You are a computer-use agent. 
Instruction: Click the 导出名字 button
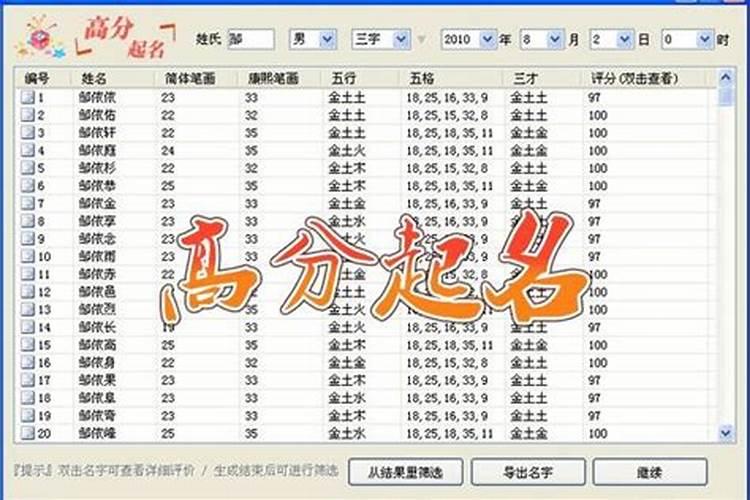click(528, 472)
